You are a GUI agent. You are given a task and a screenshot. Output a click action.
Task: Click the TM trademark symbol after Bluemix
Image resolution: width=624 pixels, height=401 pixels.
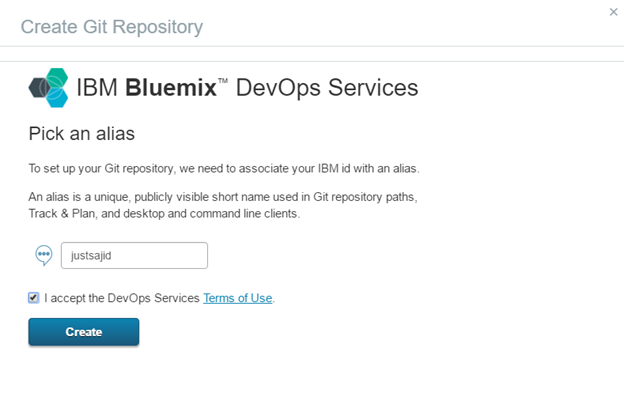point(223,81)
